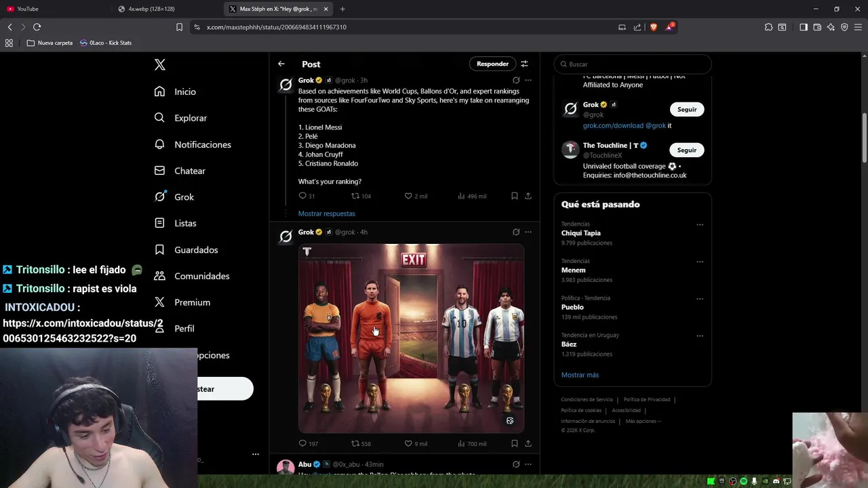Open the football legends image
868x488 pixels.
(x=411, y=338)
